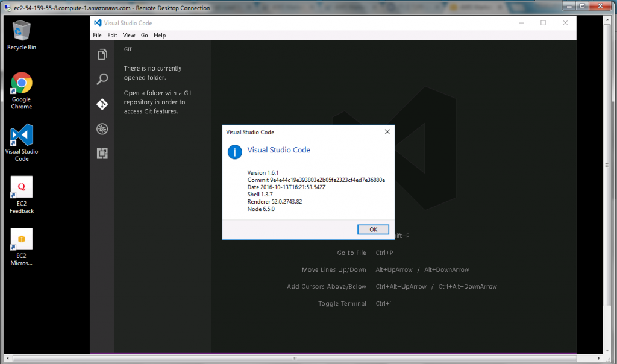Click the info icon in the About dialog
The width and height of the screenshot is (617, 364).
click(x=234, y=152)
